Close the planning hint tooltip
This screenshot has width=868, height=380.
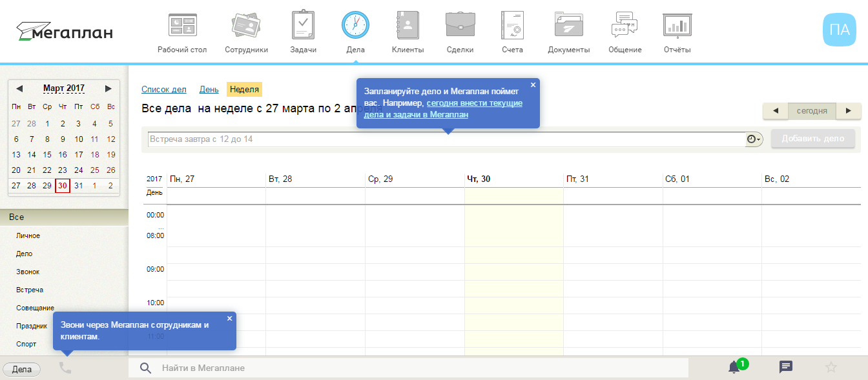pyautogui.click(x=533, y=85)
